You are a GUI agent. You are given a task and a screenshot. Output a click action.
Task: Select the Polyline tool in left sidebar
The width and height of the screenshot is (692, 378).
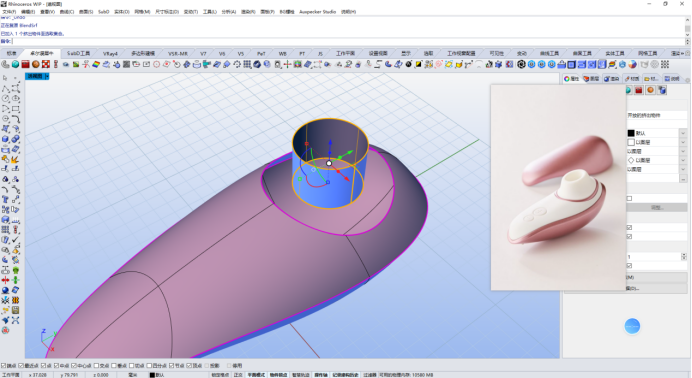coord(5,88)
